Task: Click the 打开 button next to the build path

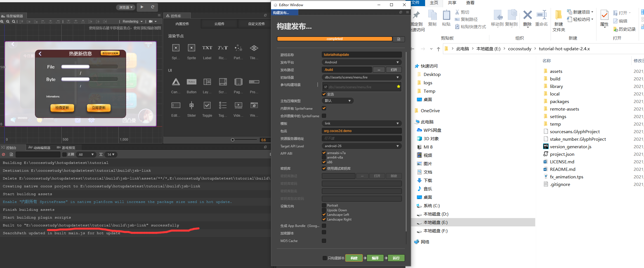Action: [x=394, y=70]
